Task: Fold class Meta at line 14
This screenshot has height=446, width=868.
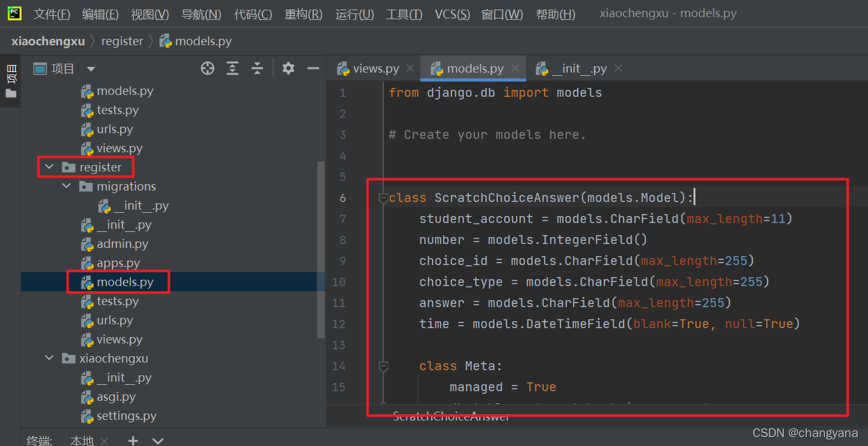Action: tap(383, 366)
